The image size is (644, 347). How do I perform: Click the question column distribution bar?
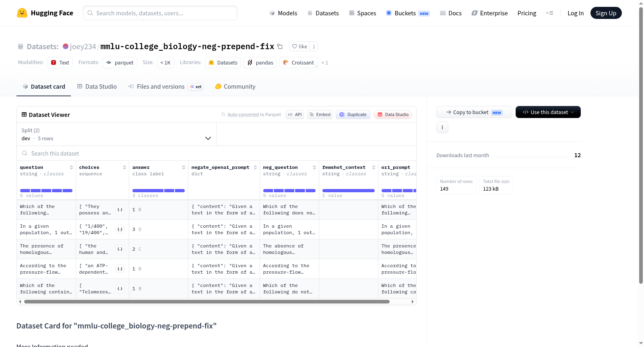point(46,191)
